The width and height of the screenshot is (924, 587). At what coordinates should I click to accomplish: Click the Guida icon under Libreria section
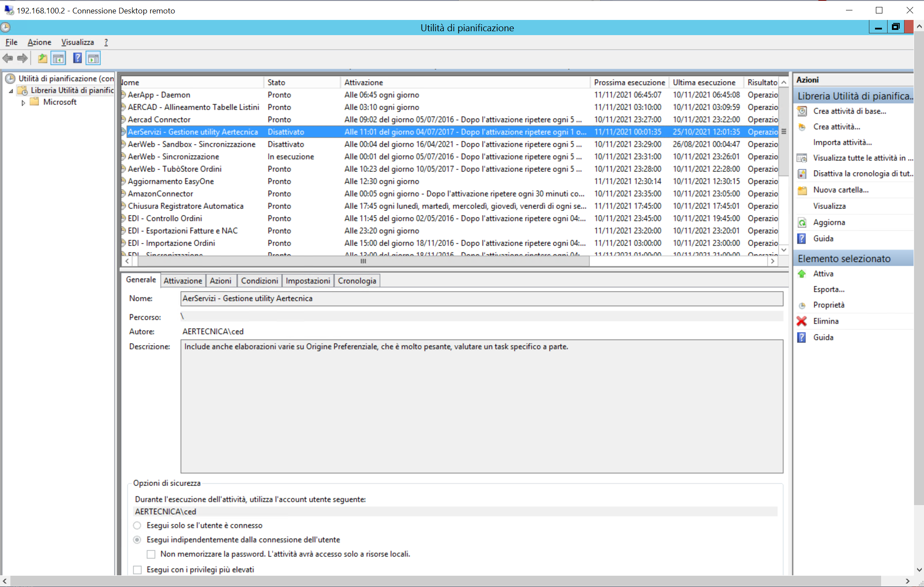pos(802,238)
